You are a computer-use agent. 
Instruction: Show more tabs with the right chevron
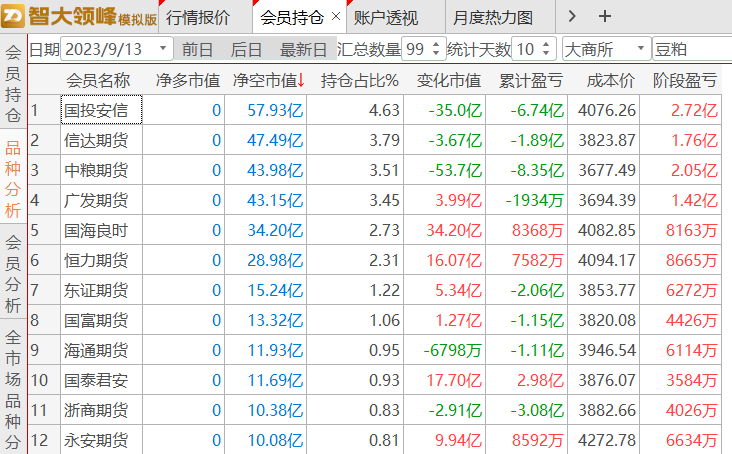[x=572, y=17]
